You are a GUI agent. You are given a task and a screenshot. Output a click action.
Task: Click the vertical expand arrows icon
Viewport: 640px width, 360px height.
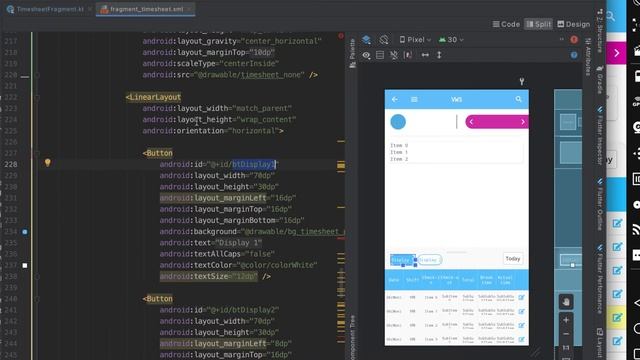pyautogui.click(x=439, y=55)
